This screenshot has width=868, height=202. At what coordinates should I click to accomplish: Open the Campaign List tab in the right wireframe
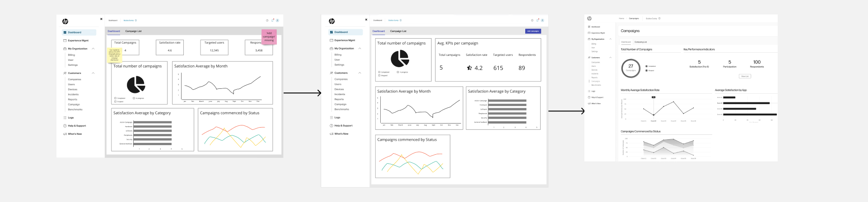(640, 42)
